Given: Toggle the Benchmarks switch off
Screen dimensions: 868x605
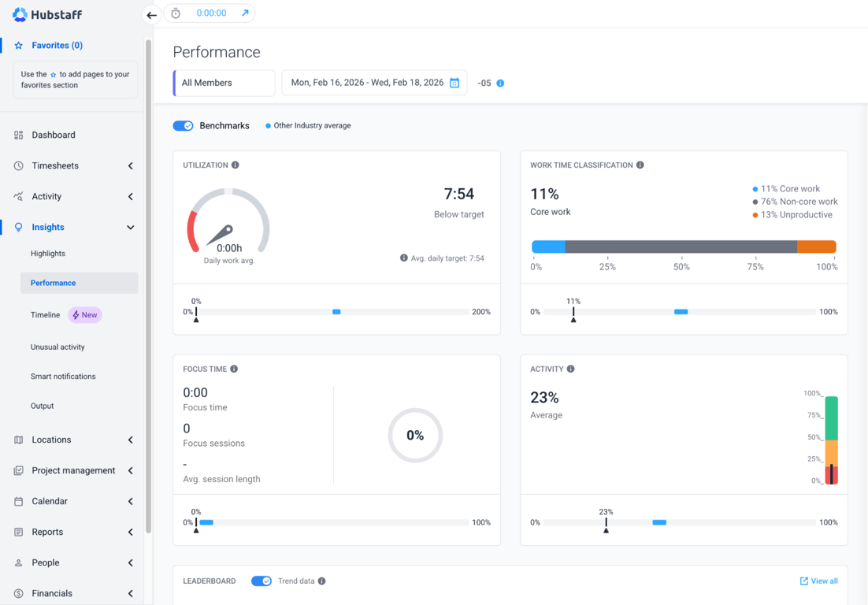Looking at the screenshot, I should pos(183,126).
